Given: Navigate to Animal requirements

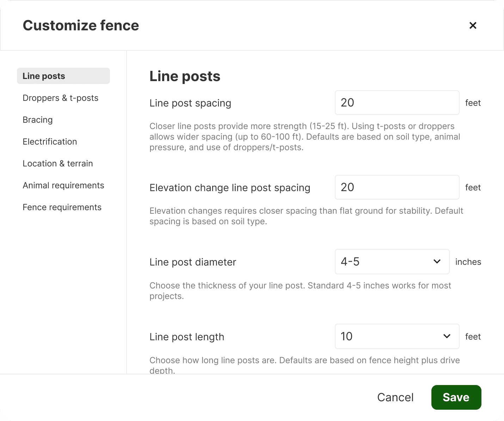Looking at the screenshot, I should pos(63,185).
